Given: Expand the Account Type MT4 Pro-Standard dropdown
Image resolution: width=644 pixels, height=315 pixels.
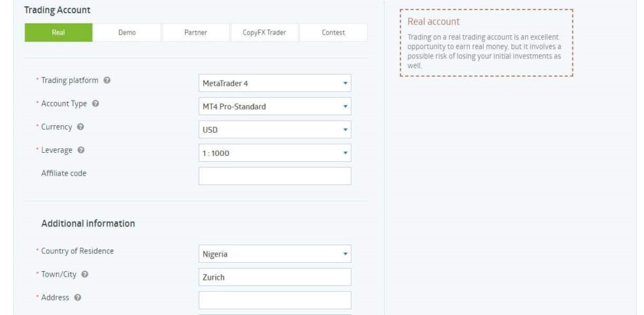Looking at the screenshot, I should pos(275,106).
